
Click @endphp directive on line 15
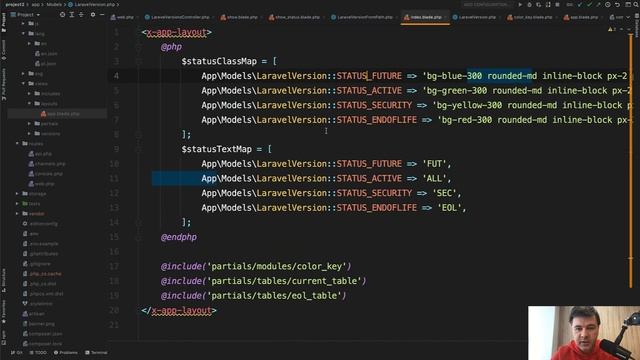pyautogui.click(x=179, y=237)
